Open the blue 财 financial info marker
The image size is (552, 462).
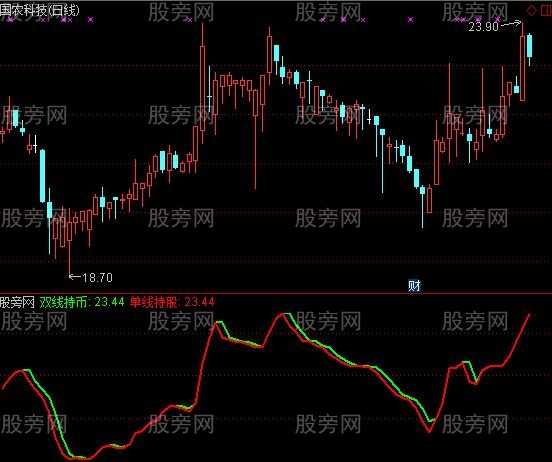(x=414, y=285)
